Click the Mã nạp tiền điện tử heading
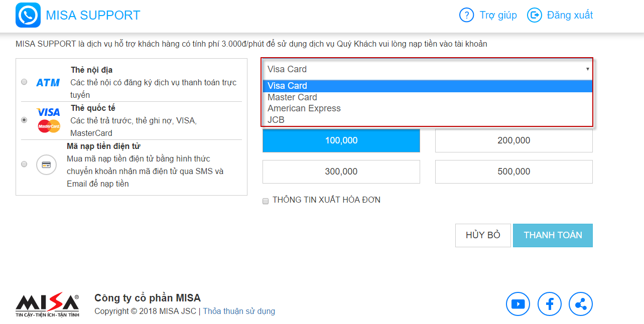 tap(103, 146)
